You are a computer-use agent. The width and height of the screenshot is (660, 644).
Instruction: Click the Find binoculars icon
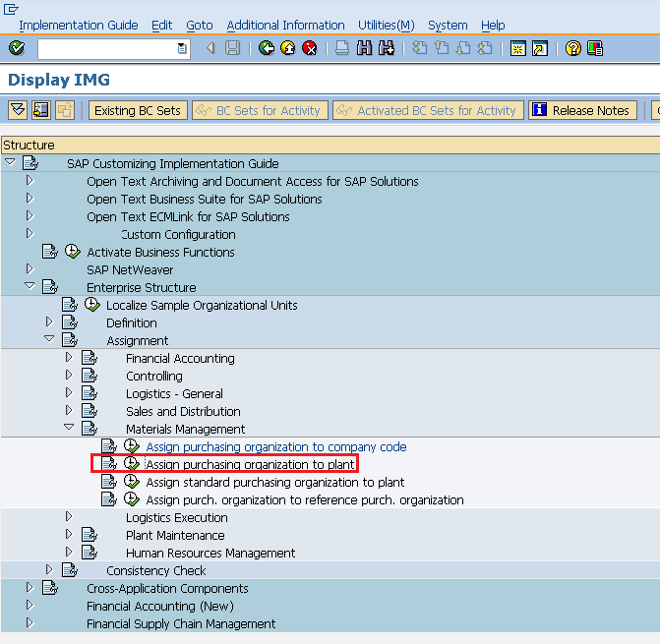pos(364,48)
